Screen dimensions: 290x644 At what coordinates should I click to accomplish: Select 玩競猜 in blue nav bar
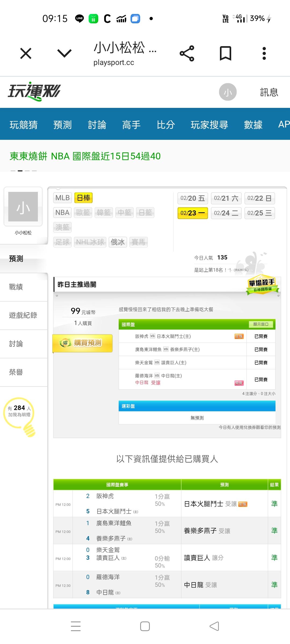[x=24, y=125]
